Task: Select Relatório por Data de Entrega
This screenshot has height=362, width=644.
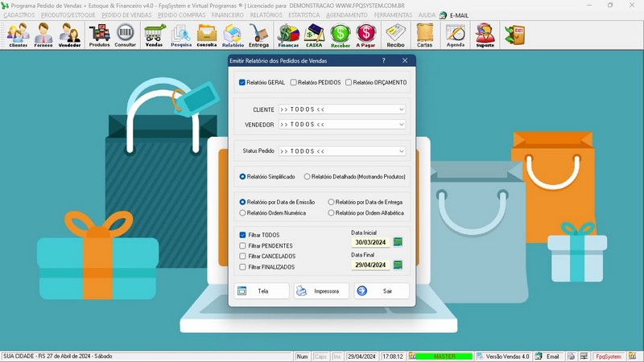Action: 331,202
